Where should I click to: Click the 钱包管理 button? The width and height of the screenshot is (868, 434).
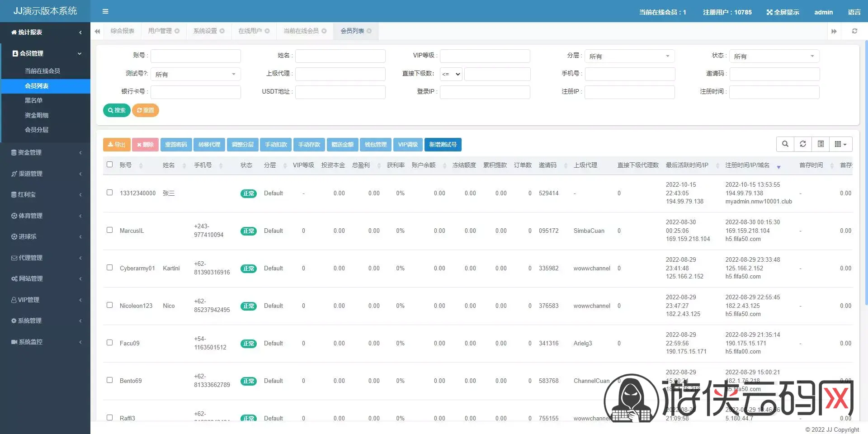coord(376,145)
